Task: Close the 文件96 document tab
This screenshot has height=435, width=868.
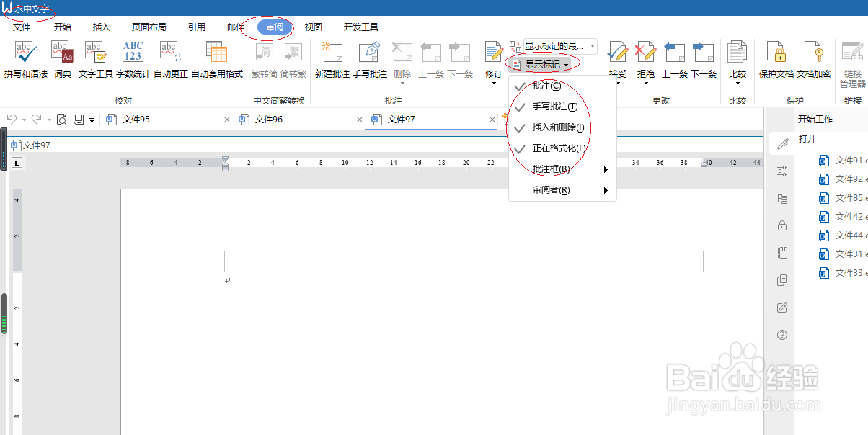Action: [360, 120]
